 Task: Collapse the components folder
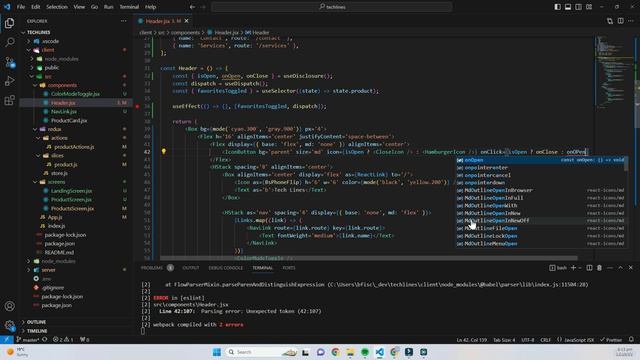(x=62, y=85)
